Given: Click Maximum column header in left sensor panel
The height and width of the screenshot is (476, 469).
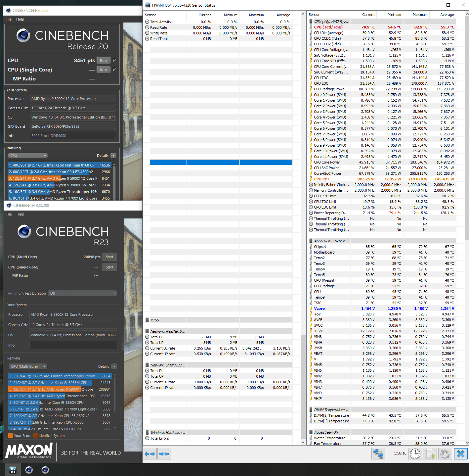Looking at the screenshot, I should [253, 15].
